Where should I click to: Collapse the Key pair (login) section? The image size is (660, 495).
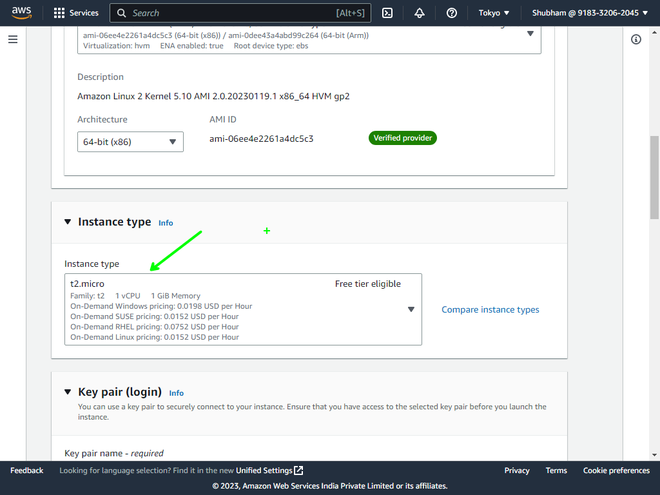pos(68,392)
